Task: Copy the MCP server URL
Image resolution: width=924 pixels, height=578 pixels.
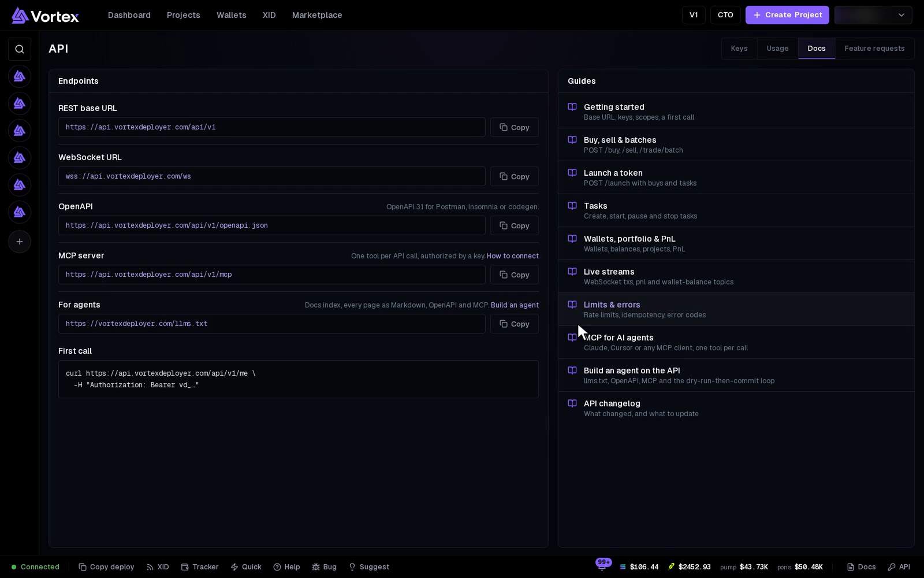Action: (x=515, y=275)
